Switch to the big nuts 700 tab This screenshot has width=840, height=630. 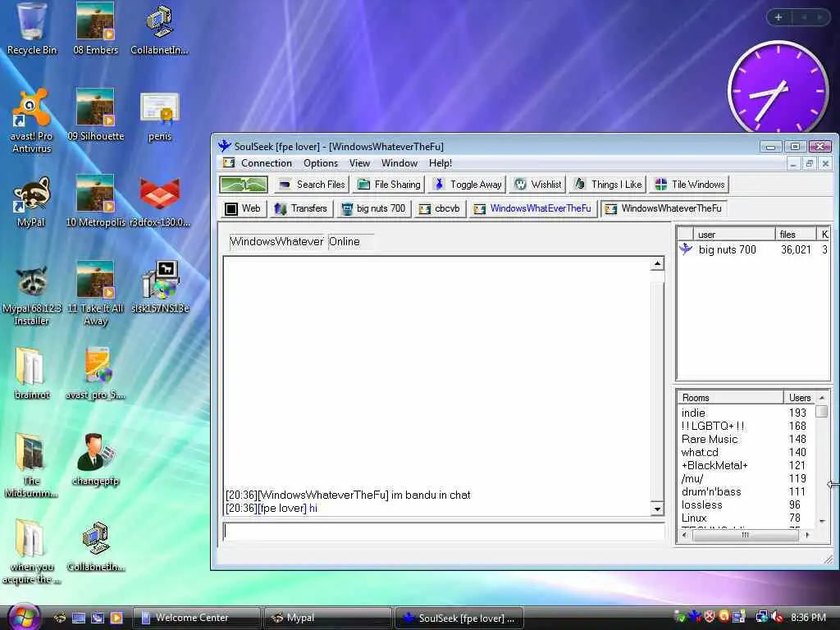click(x=373, y=208)
